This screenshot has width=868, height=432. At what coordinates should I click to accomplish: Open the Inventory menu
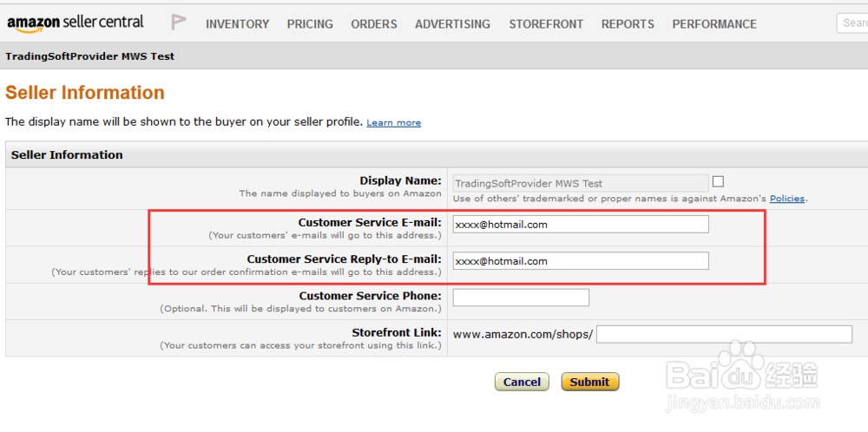[x=237, y=24]
